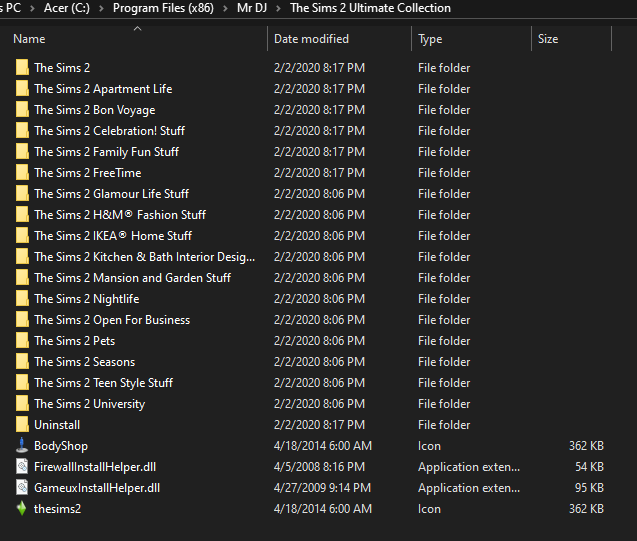
Task: Select the FirewallInstallHelper.dll file icon
Action: 22,467
